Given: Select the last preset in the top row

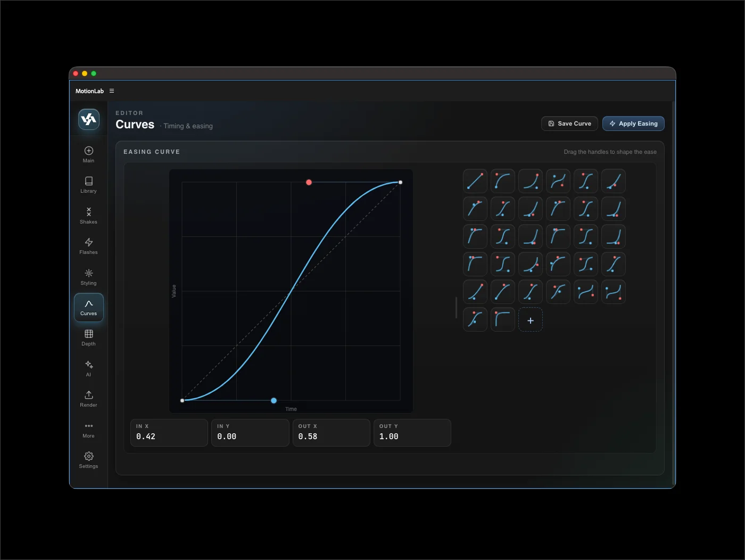Looking at the screenshot, I should coord(614,181).
